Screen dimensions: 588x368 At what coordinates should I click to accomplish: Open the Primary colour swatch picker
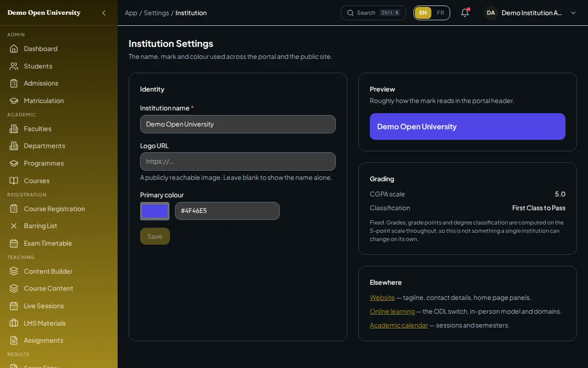click(x=155, y=211)
